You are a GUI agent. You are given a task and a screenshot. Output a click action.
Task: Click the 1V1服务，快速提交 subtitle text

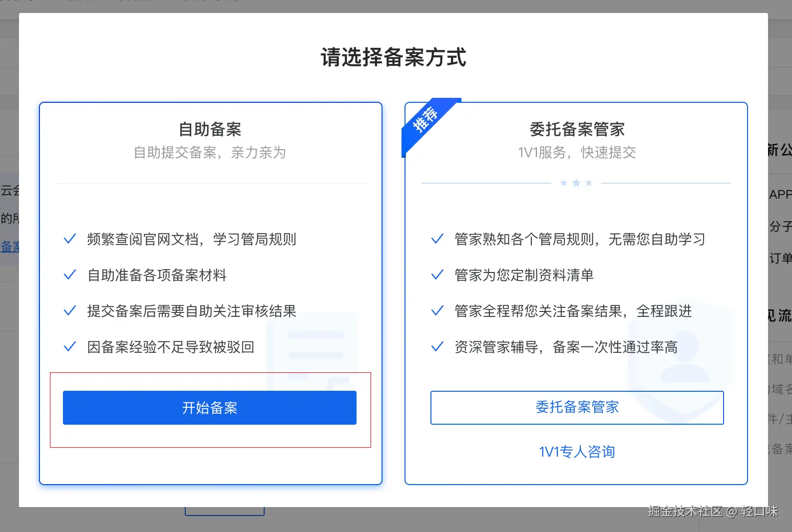point(577,153)
